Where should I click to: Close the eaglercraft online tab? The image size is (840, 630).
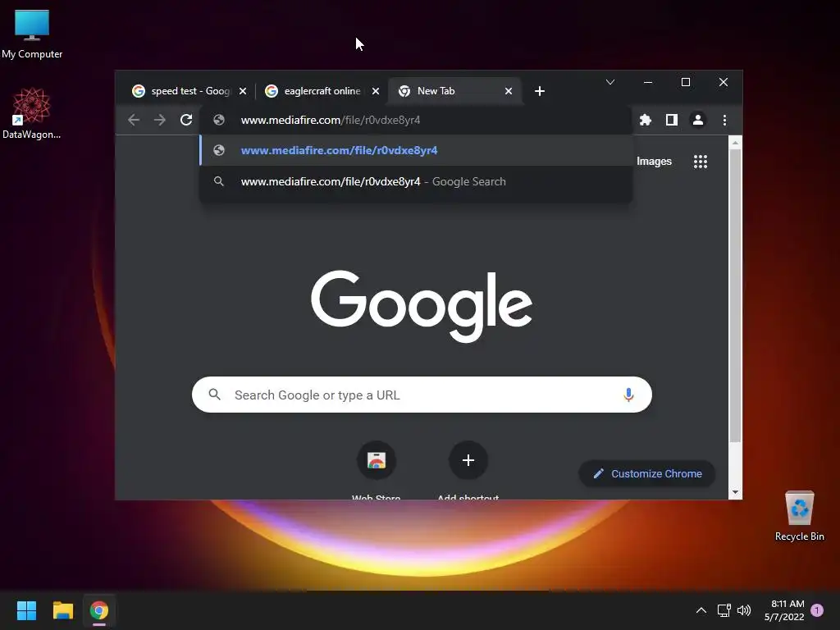[376, 91]
